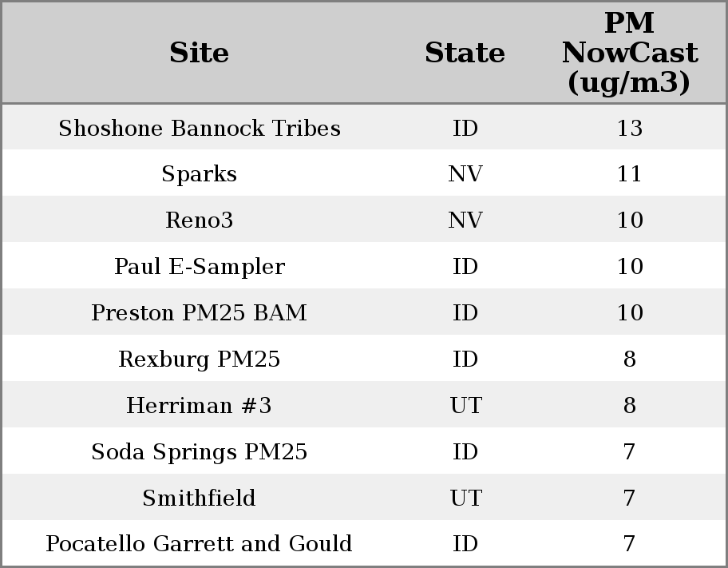Click the State column header
This screenshot has width=728, height=568.
465,53
